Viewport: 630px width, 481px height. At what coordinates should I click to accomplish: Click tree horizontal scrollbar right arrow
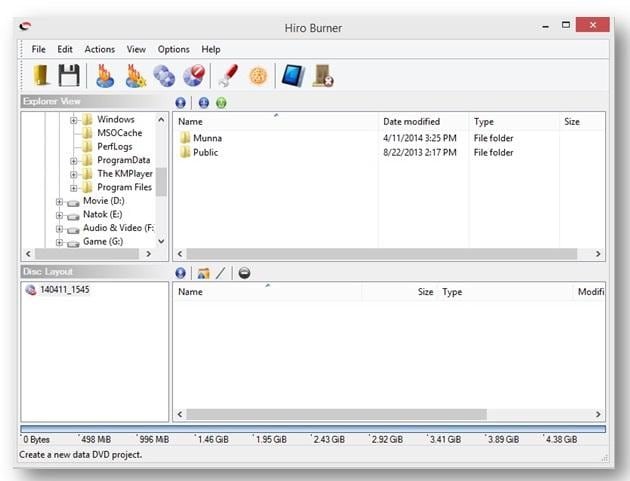[149, 254]
